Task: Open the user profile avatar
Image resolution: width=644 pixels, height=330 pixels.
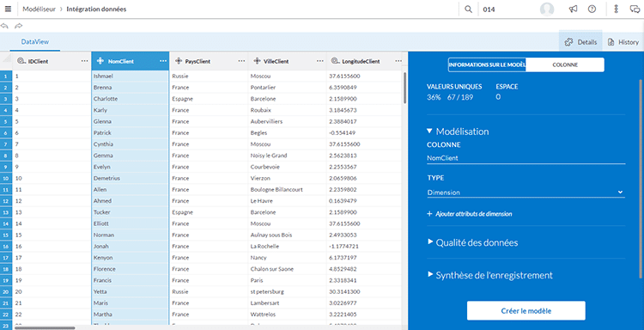Action: tap(547, 9)
